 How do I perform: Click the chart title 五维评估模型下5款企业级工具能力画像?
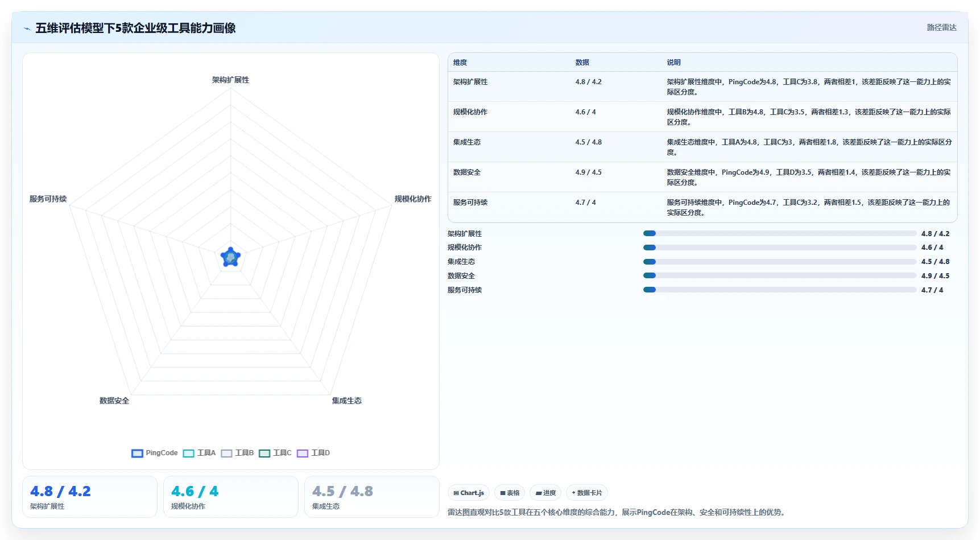(135, 28)
